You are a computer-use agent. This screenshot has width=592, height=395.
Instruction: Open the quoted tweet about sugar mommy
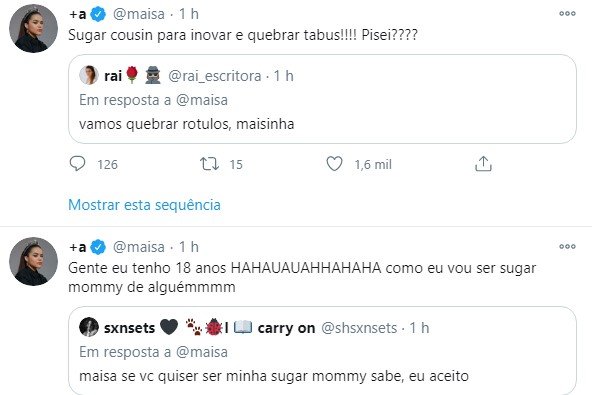coord(322,351)
